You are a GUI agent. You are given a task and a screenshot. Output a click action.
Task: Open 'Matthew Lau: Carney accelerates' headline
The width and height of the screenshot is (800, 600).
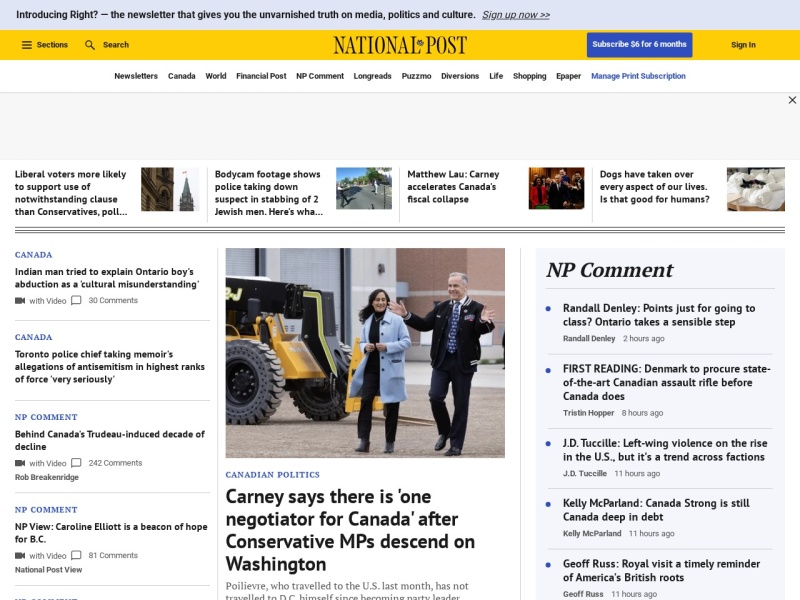453,187
